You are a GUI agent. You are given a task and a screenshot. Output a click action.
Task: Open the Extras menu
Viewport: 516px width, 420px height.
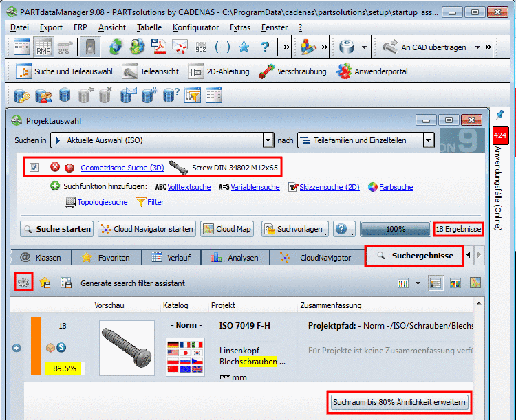coord(240,27)
